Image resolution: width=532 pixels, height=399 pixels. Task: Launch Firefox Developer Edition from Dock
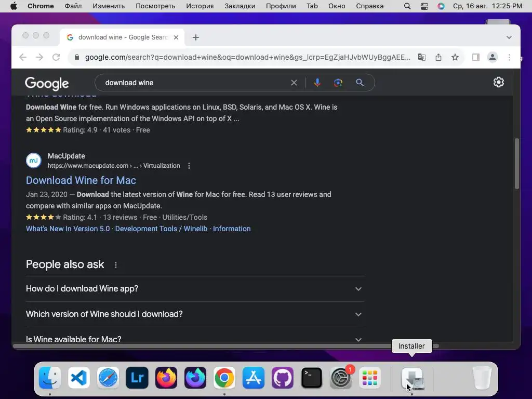coord(195,378)
